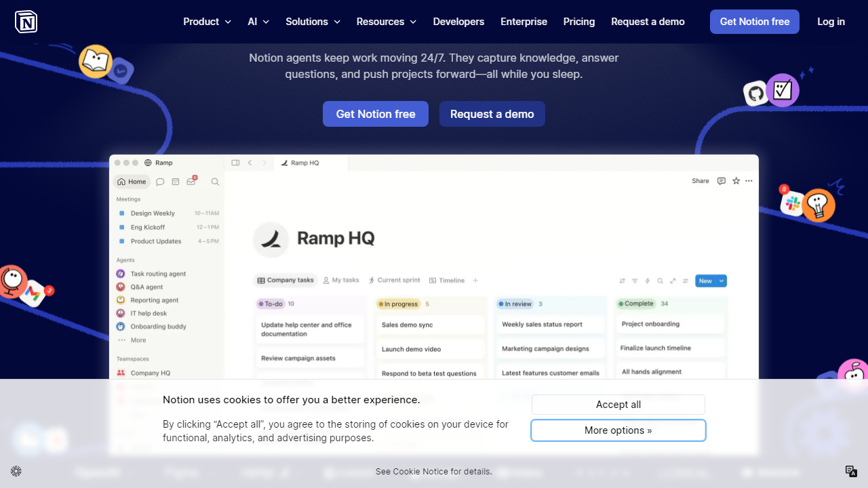Open the Developers menu item
Screen dimensions: 868x488
pyautogui.click(x=458, y=22)
